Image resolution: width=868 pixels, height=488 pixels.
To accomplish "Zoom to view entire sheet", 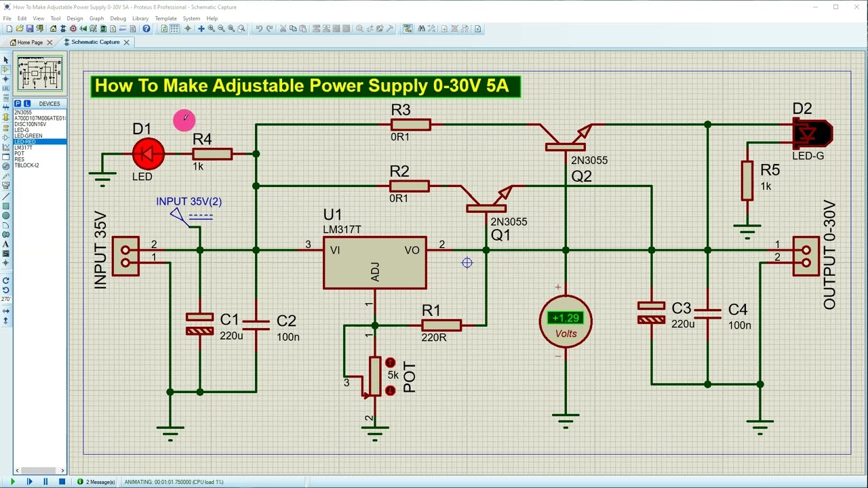I will [231, 28].
